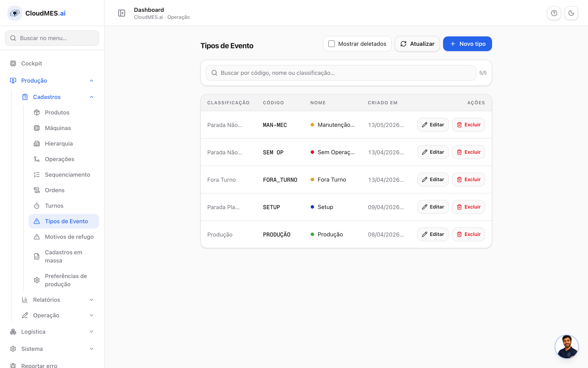
Task: Expand the Sistema menu chevron
Action: click(91, 349)
